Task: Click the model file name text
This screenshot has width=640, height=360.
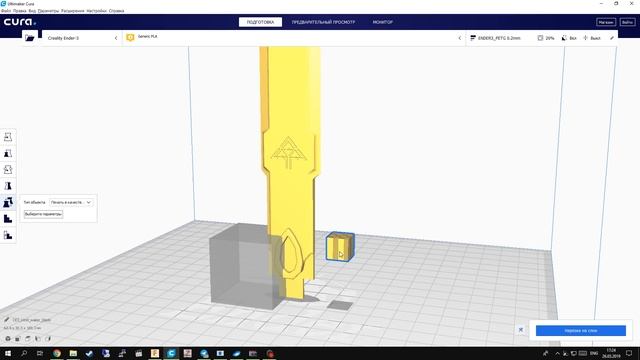Action: (31, 320)
